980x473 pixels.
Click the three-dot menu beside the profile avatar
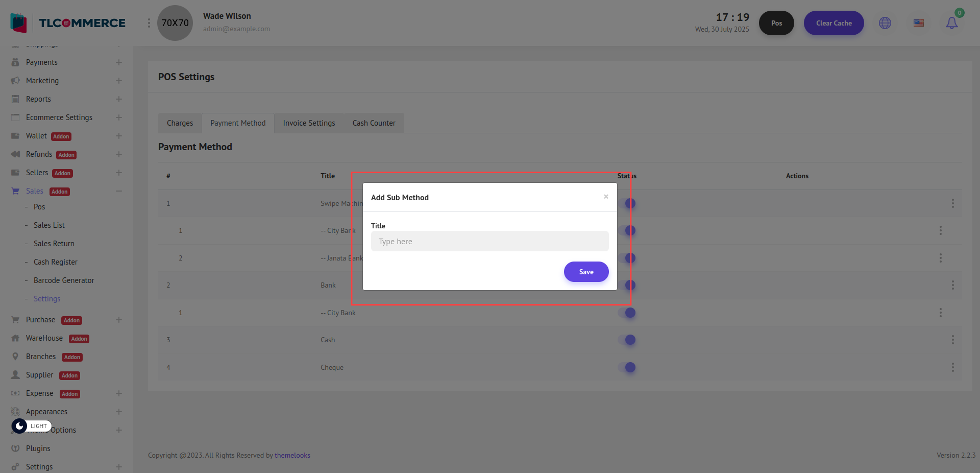click(x=149, y=23)
